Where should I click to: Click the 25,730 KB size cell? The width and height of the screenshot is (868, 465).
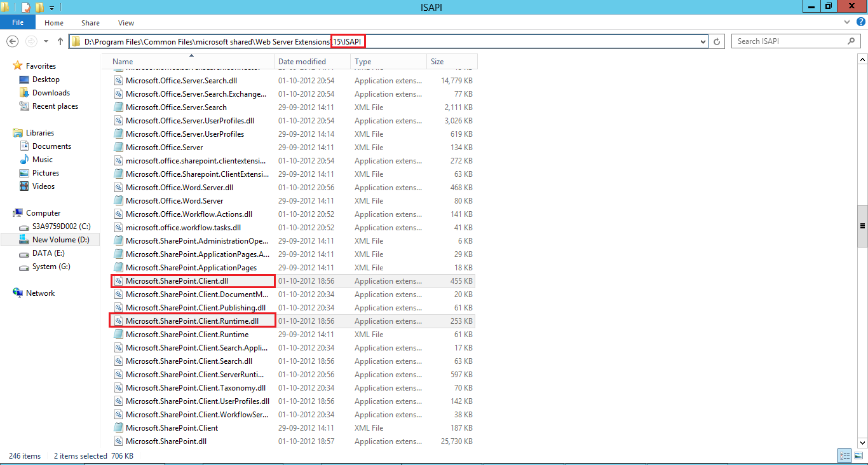(x=456, y=441)
